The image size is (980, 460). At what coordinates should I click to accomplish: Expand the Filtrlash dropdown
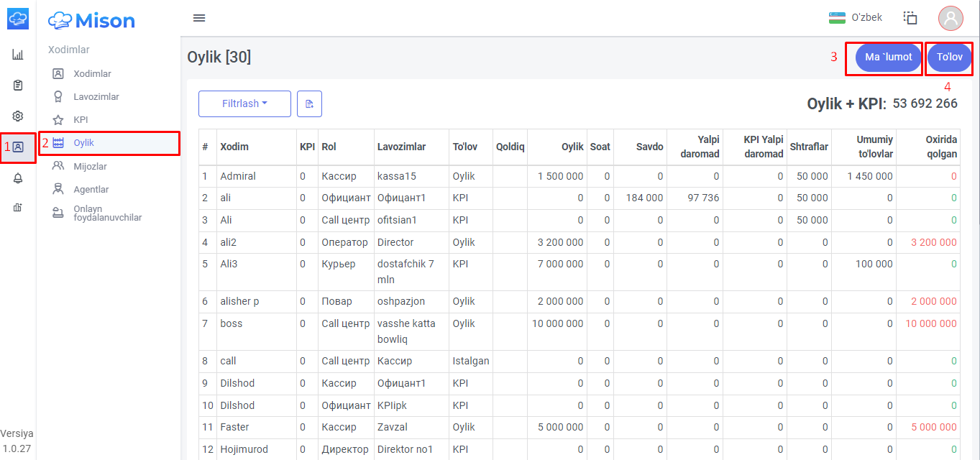pyautogui.click(x=244, y=104)
